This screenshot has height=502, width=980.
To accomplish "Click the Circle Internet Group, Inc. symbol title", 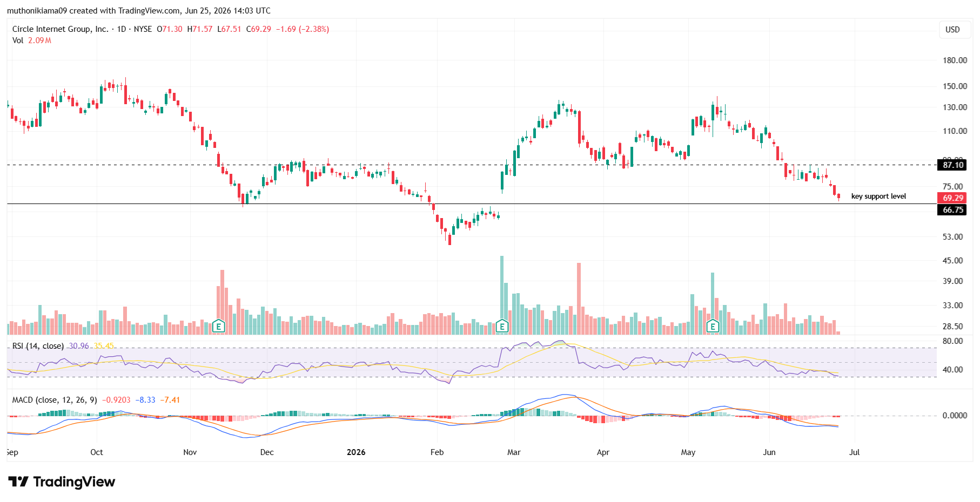I will (61, 29).
